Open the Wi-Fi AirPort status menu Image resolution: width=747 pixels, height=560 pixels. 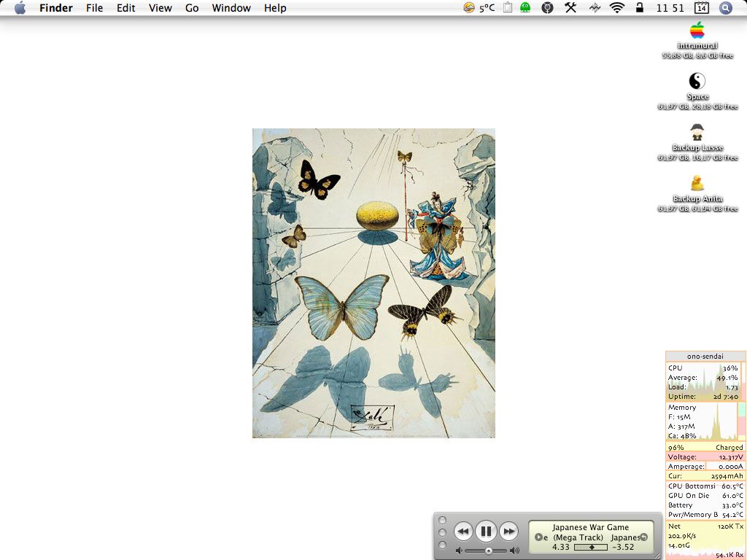[617, 7]
